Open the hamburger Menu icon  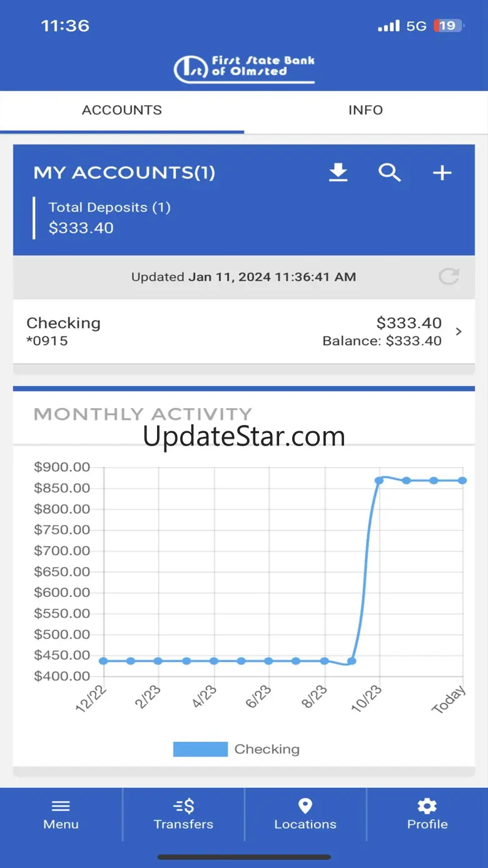click(x=61, y=806)
